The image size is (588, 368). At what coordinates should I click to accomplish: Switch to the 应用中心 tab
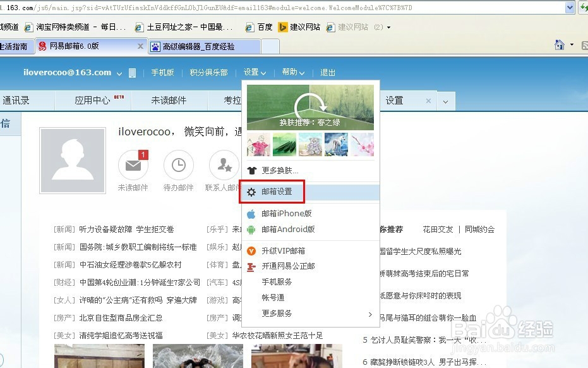click(93, 101)
